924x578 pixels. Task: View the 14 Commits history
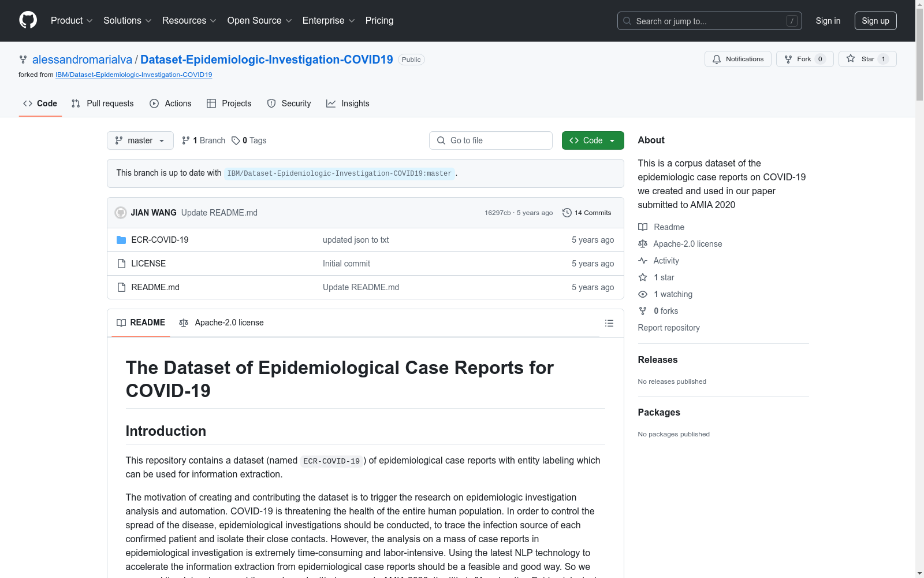point(587,213)
